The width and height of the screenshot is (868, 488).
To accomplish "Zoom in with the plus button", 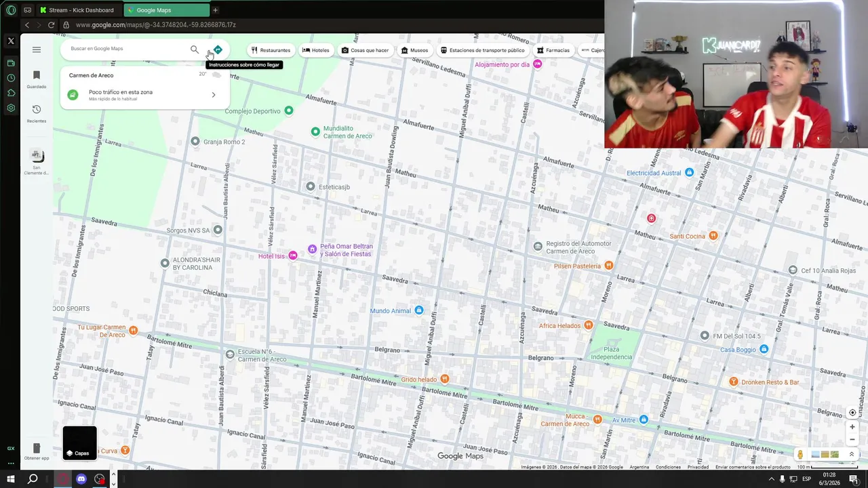I will tap(852, 427).
